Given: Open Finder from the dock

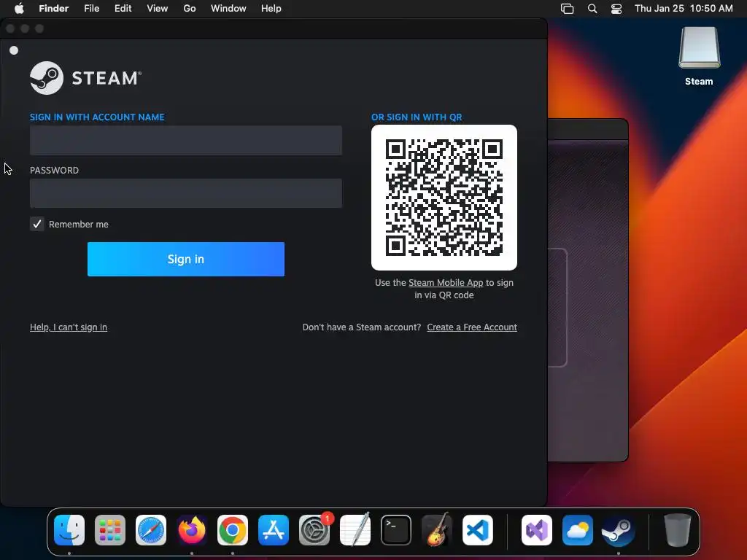Looking at the screenshot, I should tap(69, 530).
